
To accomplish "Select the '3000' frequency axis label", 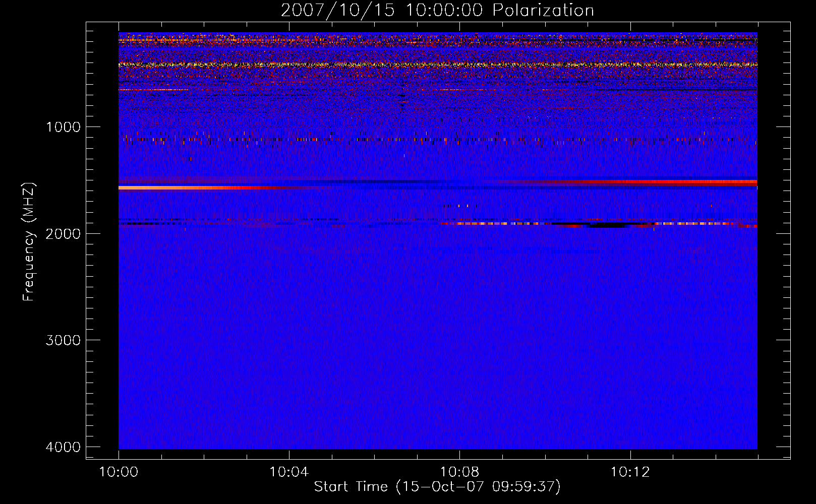I will click(63, 340).
